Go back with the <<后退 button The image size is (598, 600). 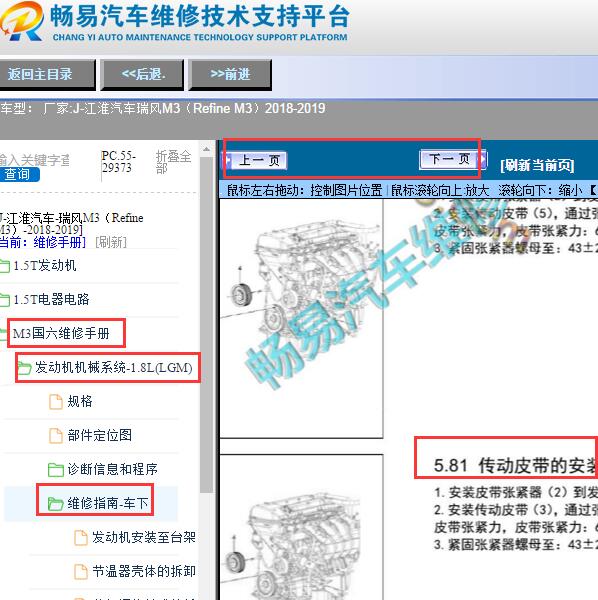click(x=142, y=74)
